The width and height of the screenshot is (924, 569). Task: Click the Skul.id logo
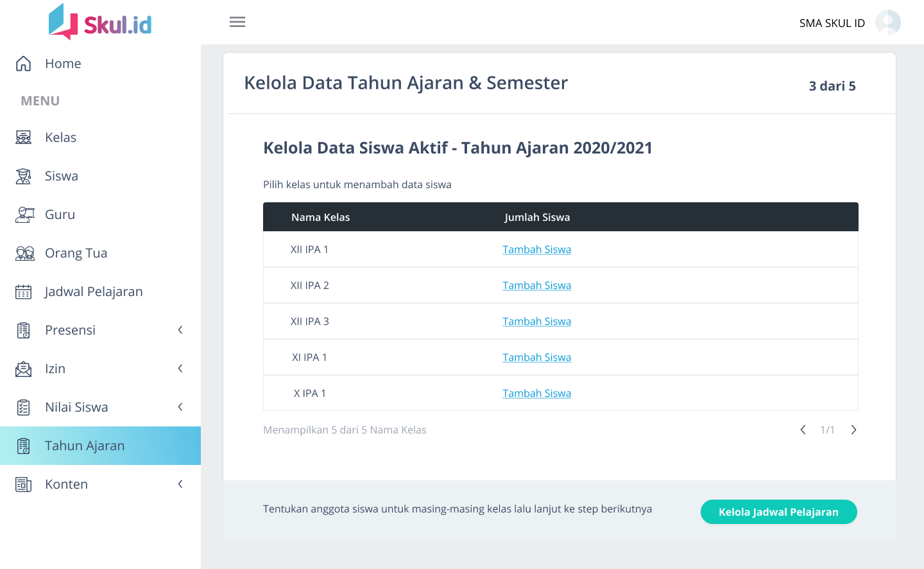pyautogui.click(x=101, y=22)
